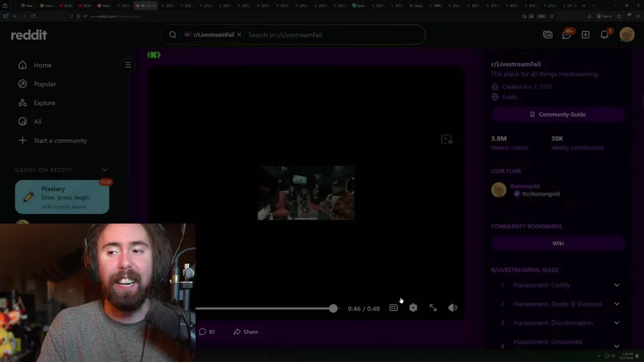Image resolution: width=644 pixels, height=362 pixels.
Task: Click the green Kick logo icon
Action: 154,55
